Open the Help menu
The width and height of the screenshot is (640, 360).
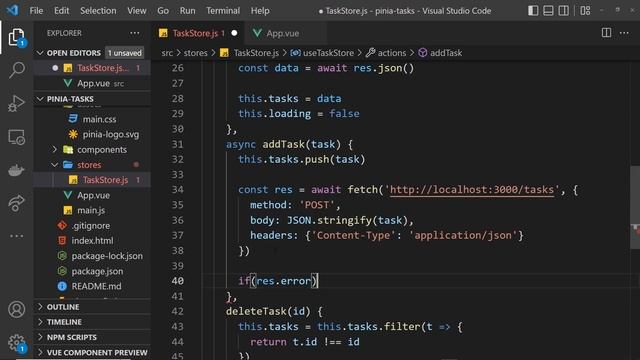pos(260,11)
